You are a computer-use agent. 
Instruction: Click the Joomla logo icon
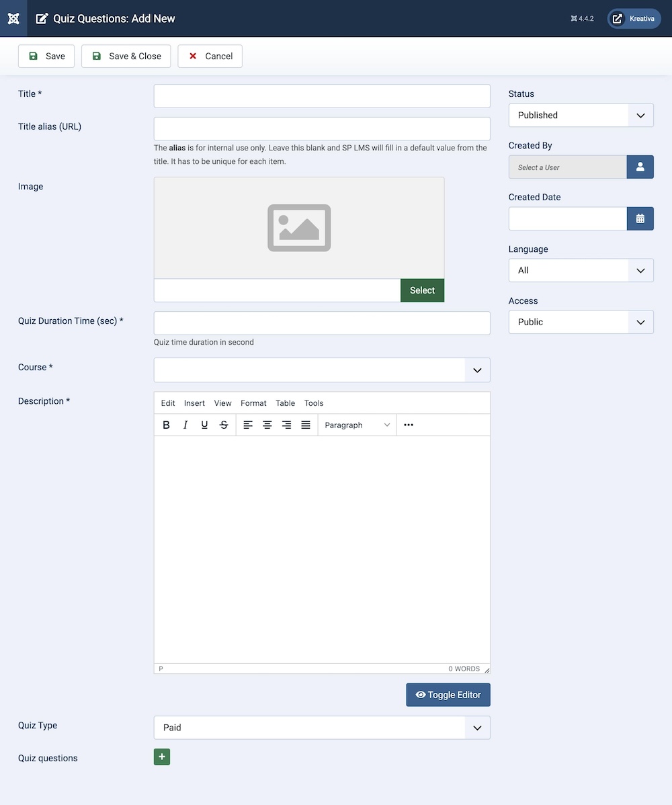tap(13, 18)
